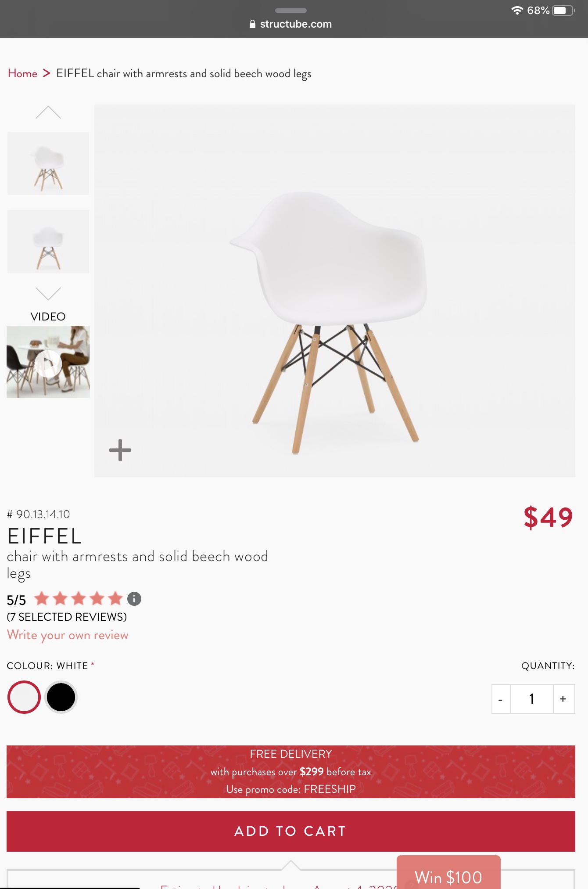Click the down arrow below thumbnails
Image resolution: width=588 pixels, height=889 pixels.
point(48,293)
